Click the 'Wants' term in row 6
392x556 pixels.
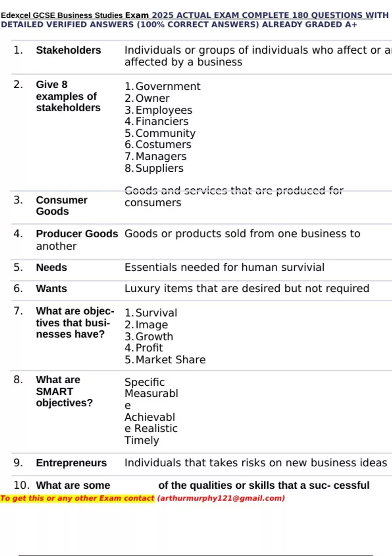click(x=51, y=288)
